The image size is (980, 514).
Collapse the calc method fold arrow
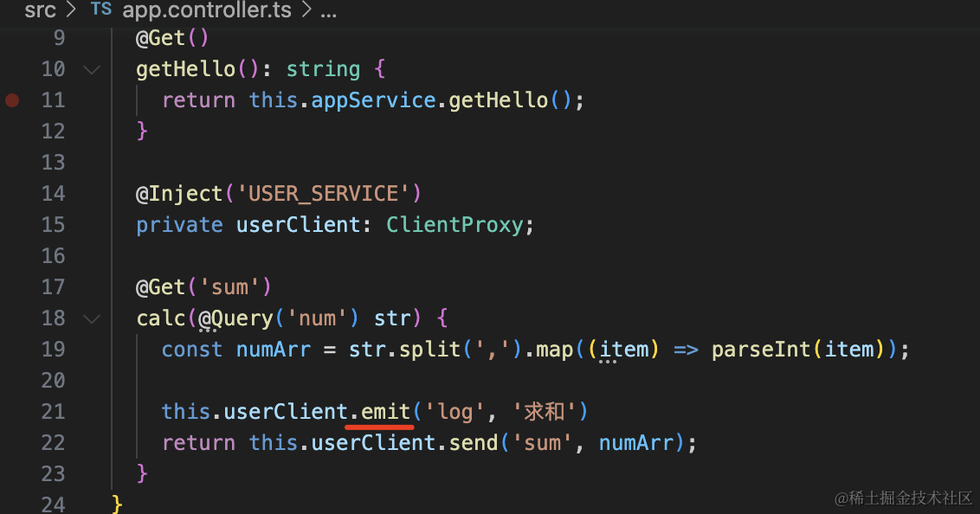tap(92, 318)
